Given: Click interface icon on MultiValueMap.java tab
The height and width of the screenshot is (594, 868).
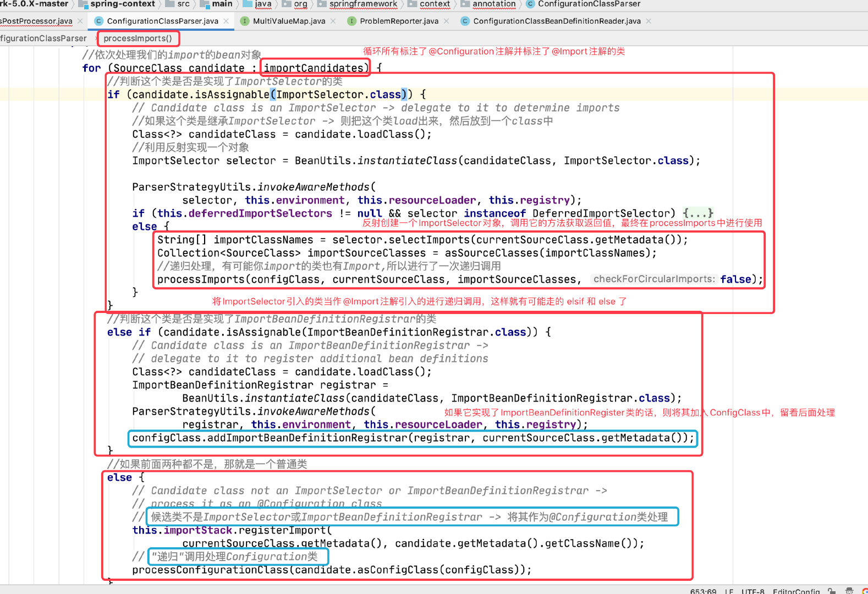Looking at the screenshot, I should [x=245, y=21].
